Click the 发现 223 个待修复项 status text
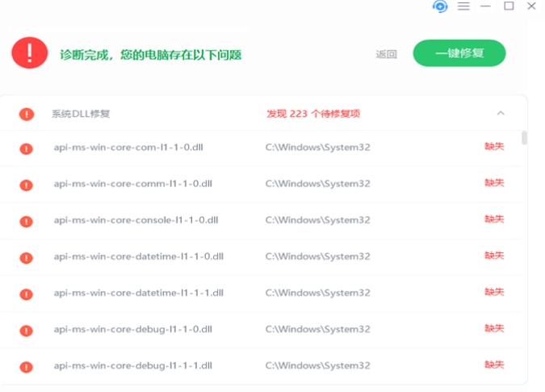 pyautogui.click(x=313, y=114)
